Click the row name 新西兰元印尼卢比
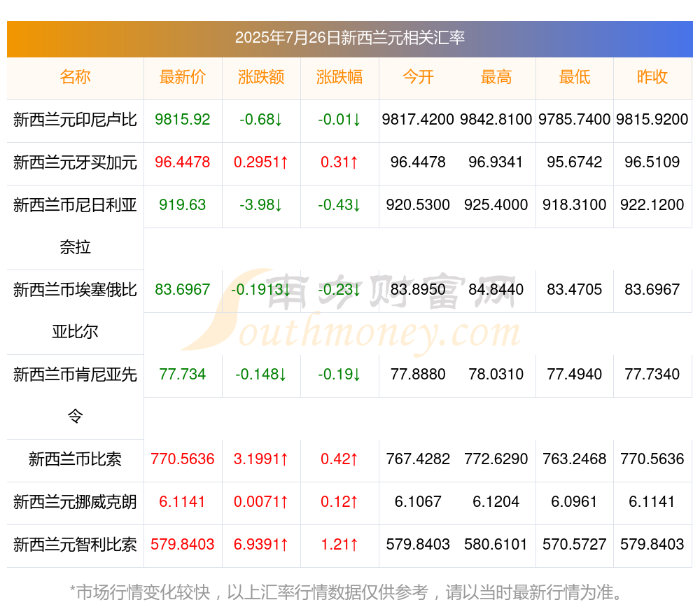 pyautogui.click(x=75, y=120)
